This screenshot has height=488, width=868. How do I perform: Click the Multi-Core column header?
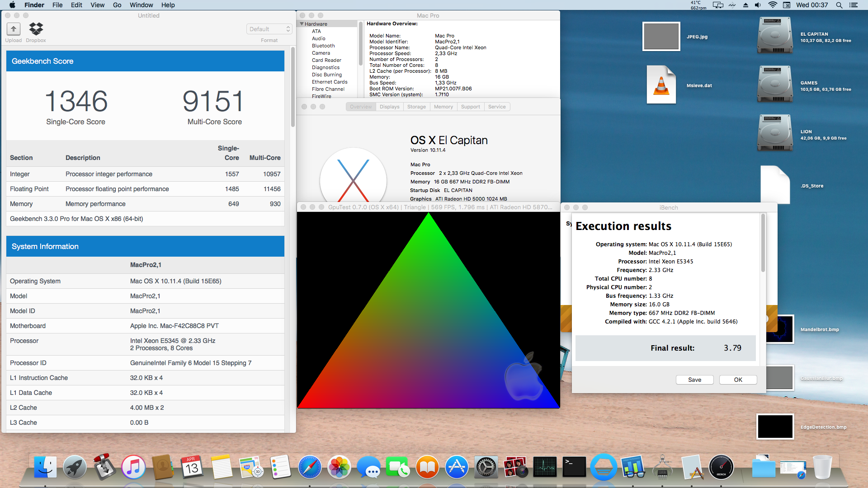click(265, 158)
